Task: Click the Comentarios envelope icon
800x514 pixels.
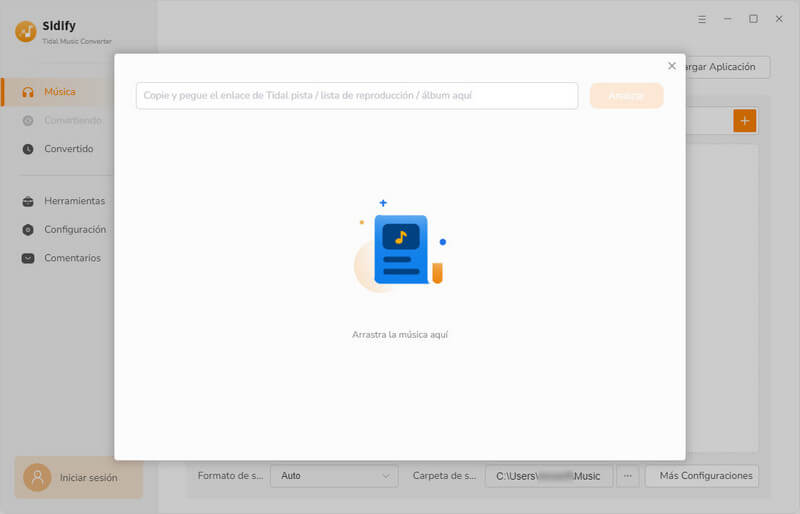Action: (28, 258)
